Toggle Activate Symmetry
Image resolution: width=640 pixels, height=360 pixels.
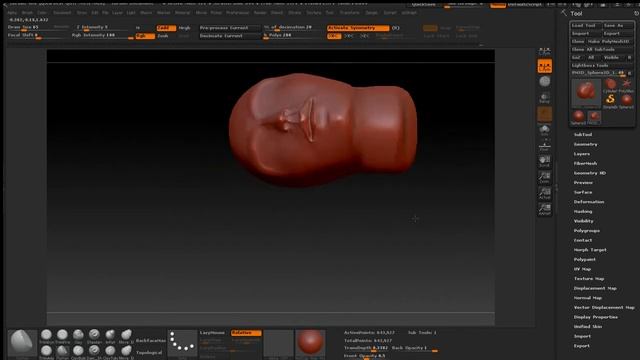point(358,28)
